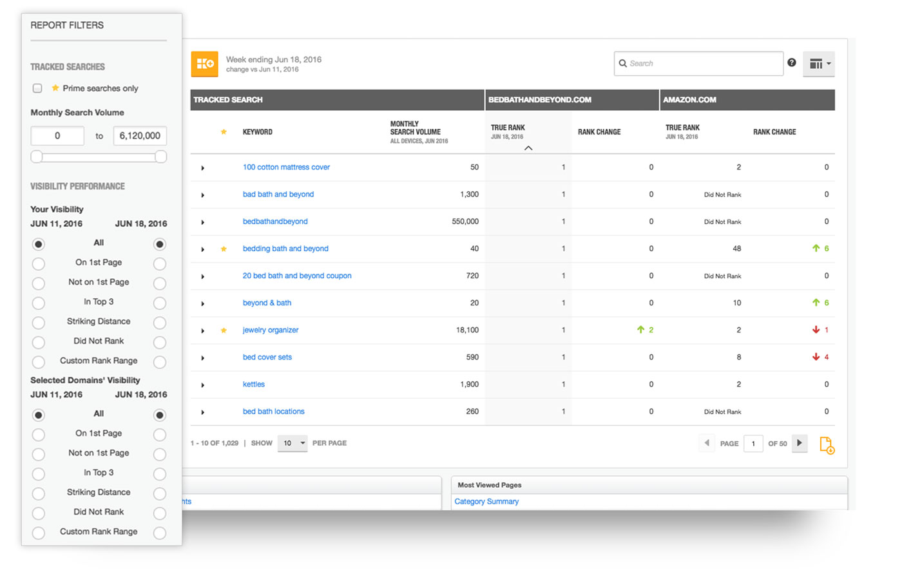This screenshot has height=588, width=902.
Task: Go to the next page arrow
Action: pyautogui.click(x=800, y=443)
